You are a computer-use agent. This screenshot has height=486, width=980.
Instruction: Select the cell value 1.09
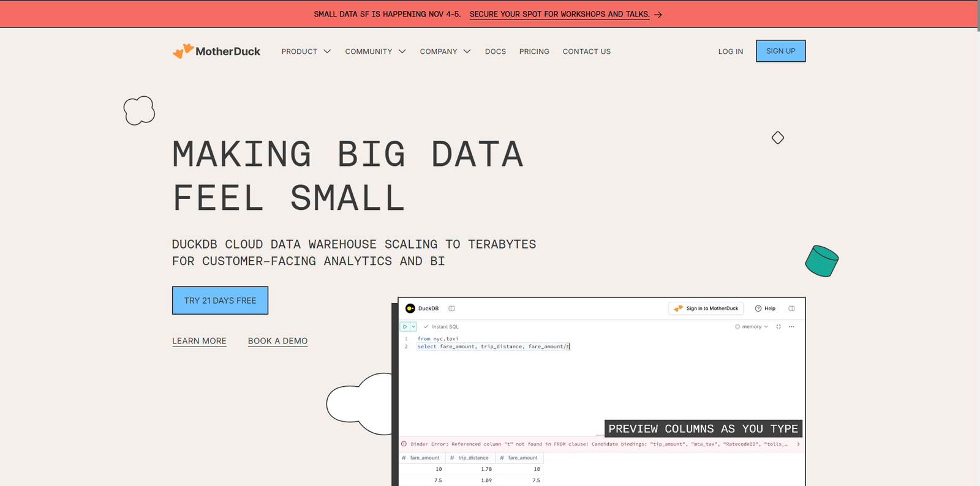(486, 480)
